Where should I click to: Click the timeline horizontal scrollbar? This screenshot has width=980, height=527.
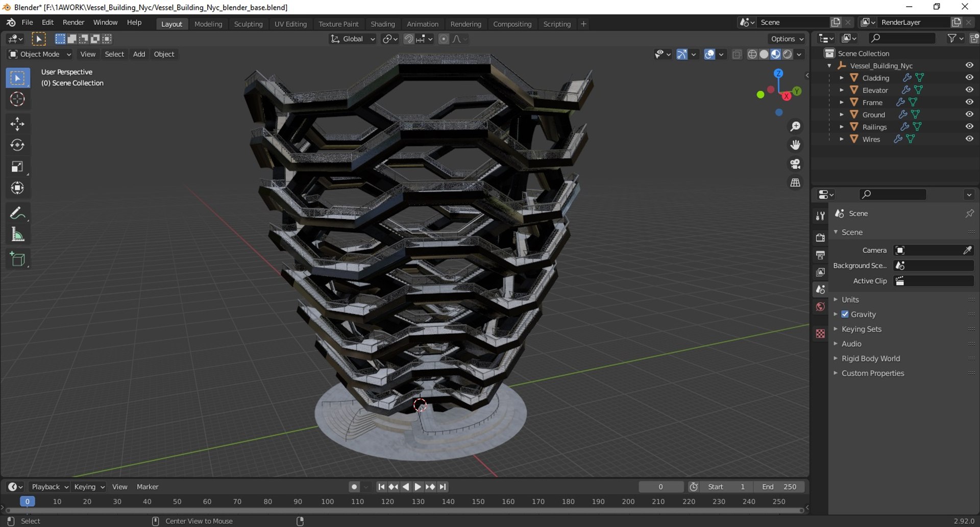click(404, 510)
